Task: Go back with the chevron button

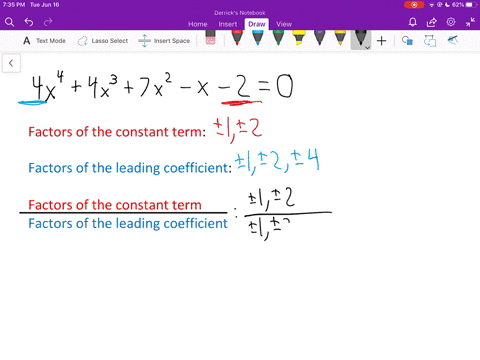Action: coord(11,63)
